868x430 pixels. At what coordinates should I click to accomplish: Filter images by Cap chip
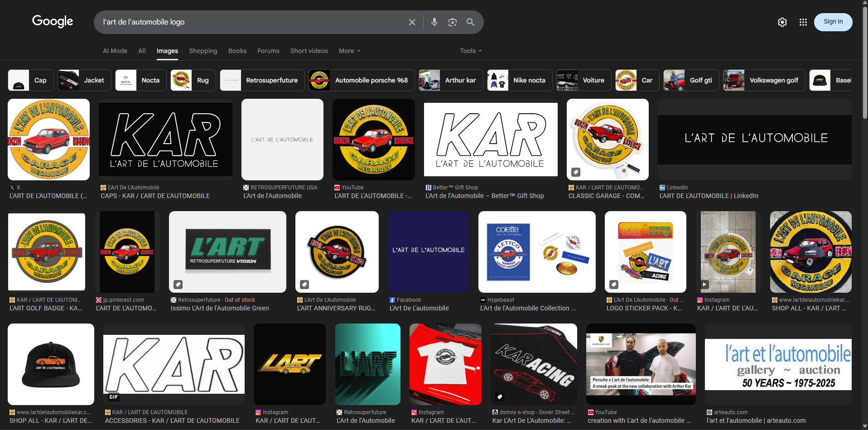point(31,80)
